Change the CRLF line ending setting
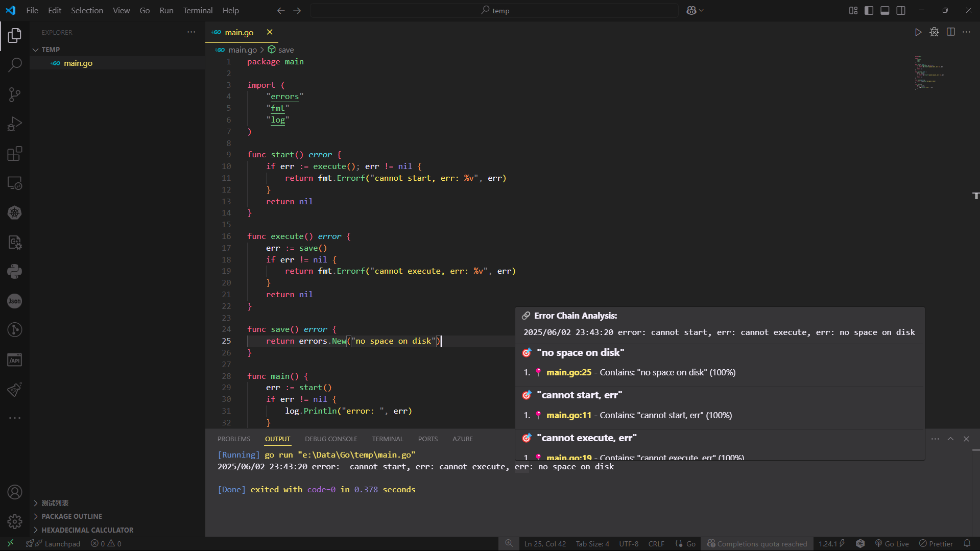This screenshot has width=980, height=551. point(656,543)
